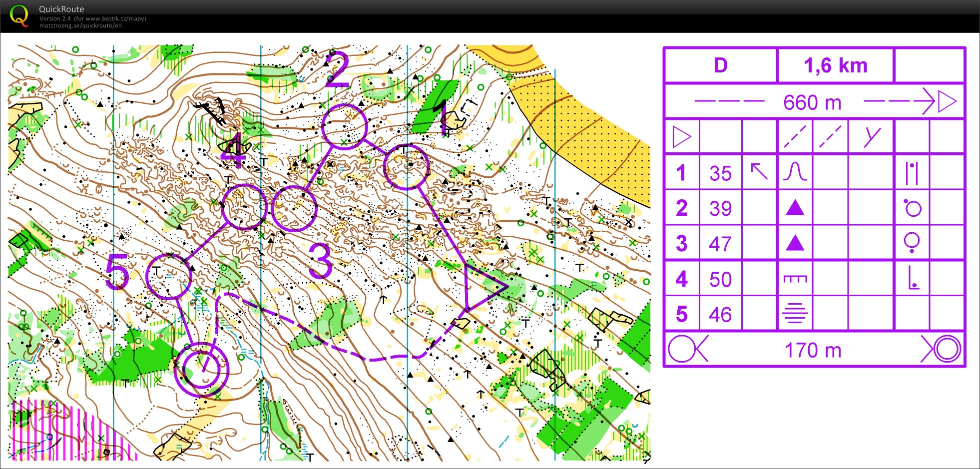This screenshot has width=980, height=469.
Task: Select the double-circle finish marker on the map
Action: pos(201,369)
